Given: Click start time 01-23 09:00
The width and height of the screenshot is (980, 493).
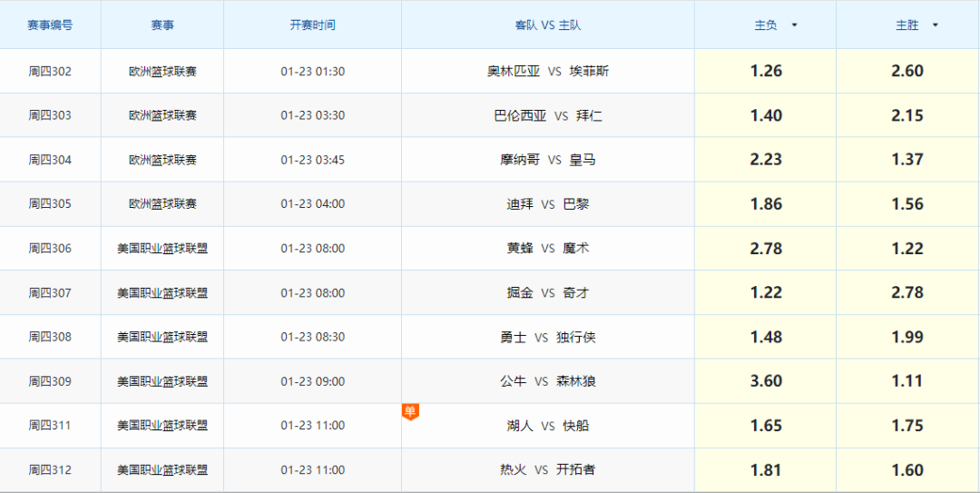Looking at the screenshot, I should (312, 381).
